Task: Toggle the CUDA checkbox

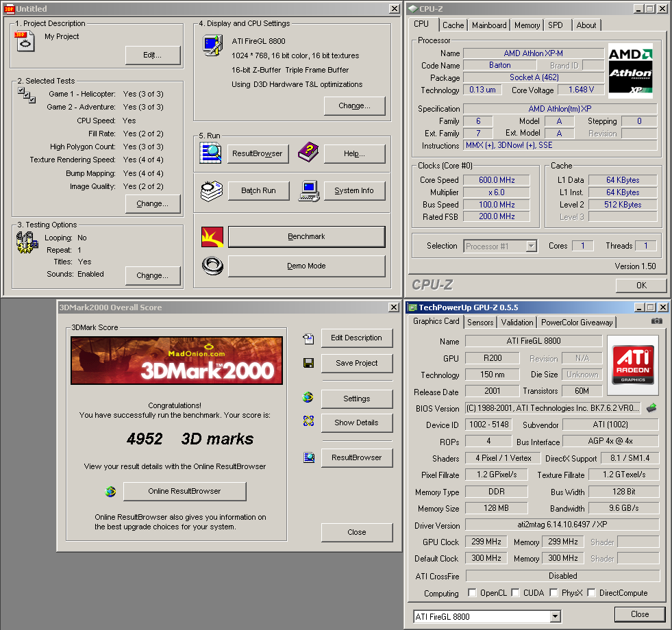Action: [516, 593]
